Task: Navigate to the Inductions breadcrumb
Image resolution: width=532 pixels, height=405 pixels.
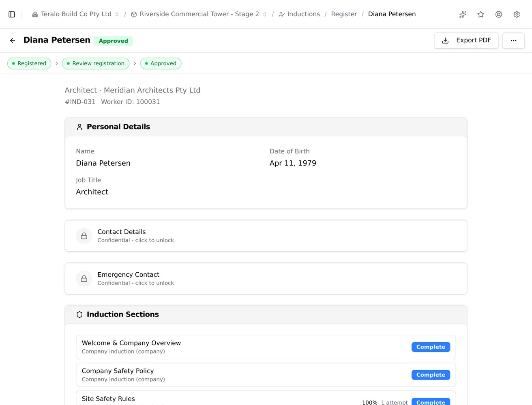Action: pyautogui.click(x=299, y=14)
